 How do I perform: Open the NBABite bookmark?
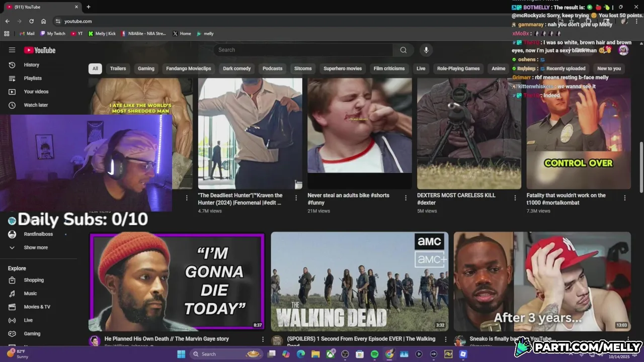coord(143,34)
